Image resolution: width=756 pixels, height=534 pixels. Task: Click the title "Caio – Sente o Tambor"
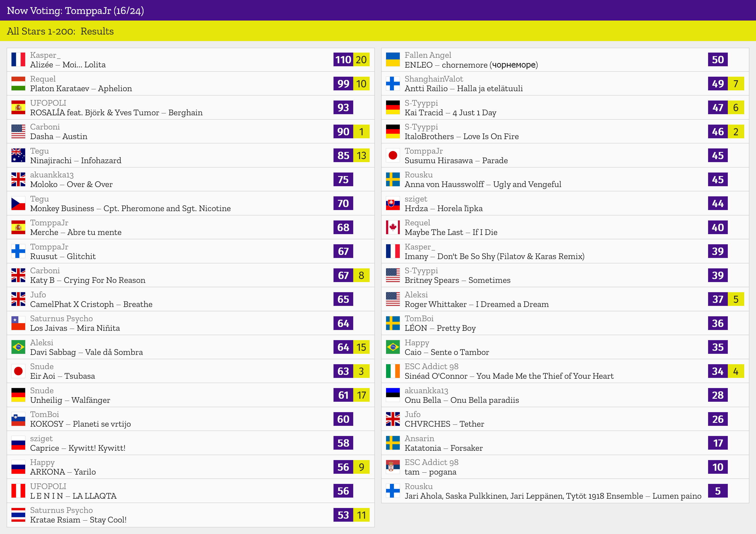pos(447,352)
